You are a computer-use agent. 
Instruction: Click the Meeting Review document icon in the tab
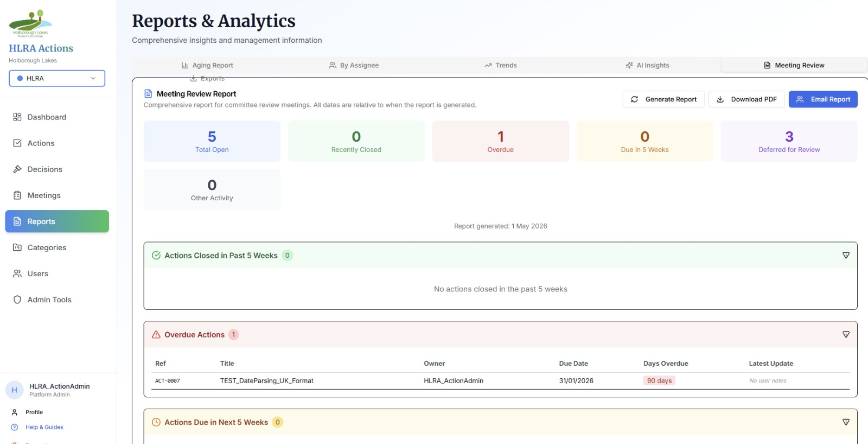click(x=767, y=65)
